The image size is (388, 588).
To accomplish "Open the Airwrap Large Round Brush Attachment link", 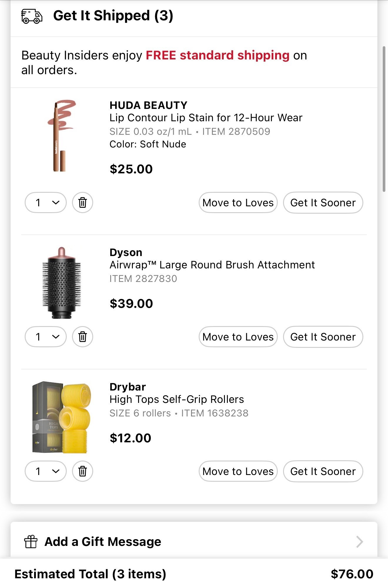I will (212, 265).
